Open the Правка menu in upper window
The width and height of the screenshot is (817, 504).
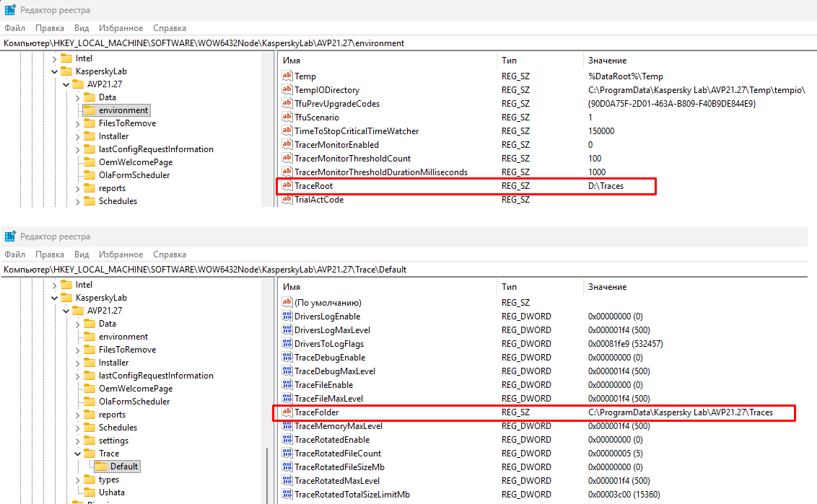[x=50, y=28]
